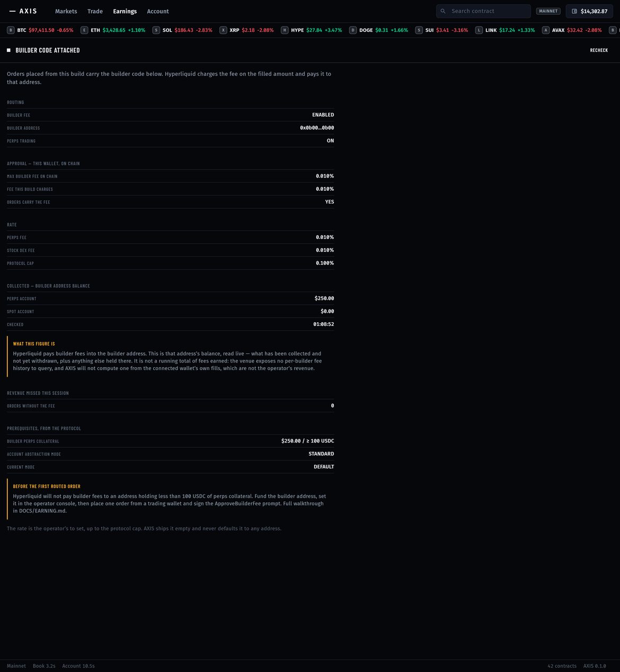Viewport: 620px width, 672px height.
Task: Click the Account Abstraction Mode STANDARD value
Action: [x=321, y=454]
